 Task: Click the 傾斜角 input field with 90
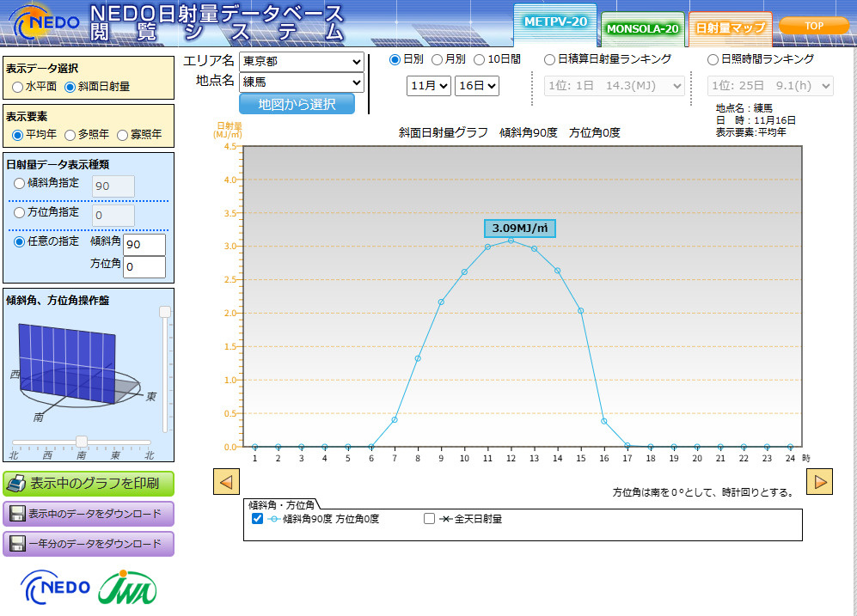point(144,245)
